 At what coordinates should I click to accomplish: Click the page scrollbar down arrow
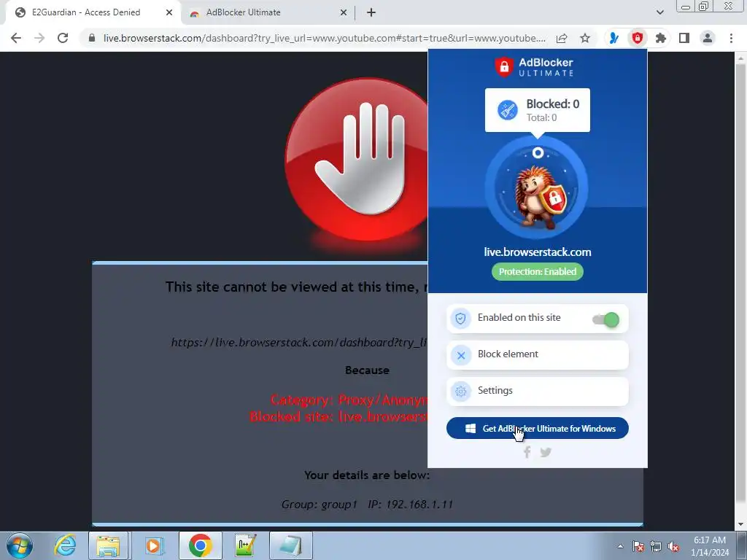click(740, 525)
